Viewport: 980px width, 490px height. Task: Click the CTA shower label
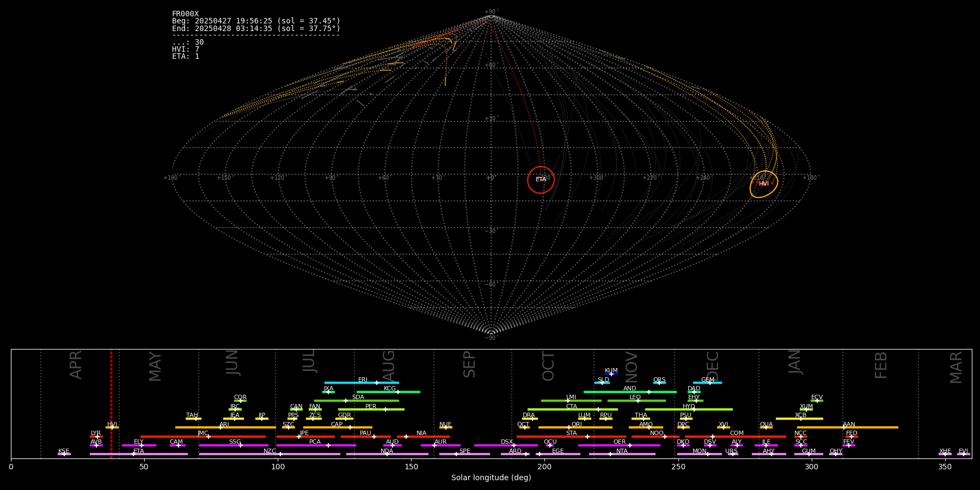(572, 407)
